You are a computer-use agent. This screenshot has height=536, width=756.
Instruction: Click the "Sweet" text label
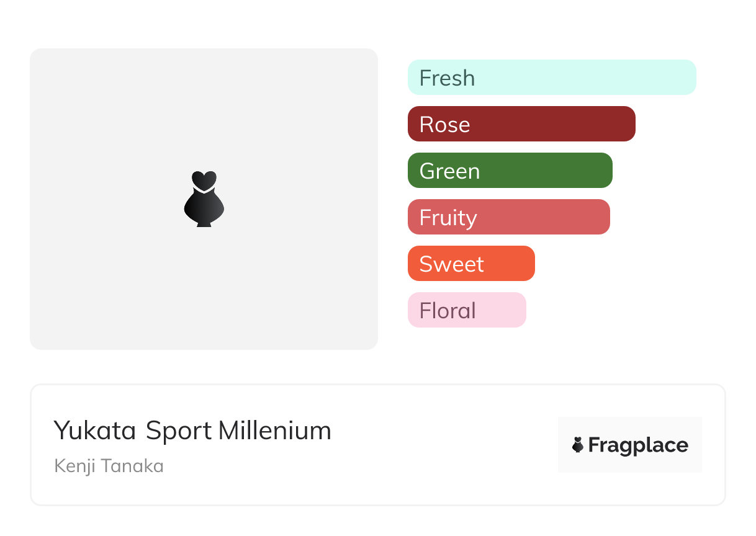(x=451, y=264)
